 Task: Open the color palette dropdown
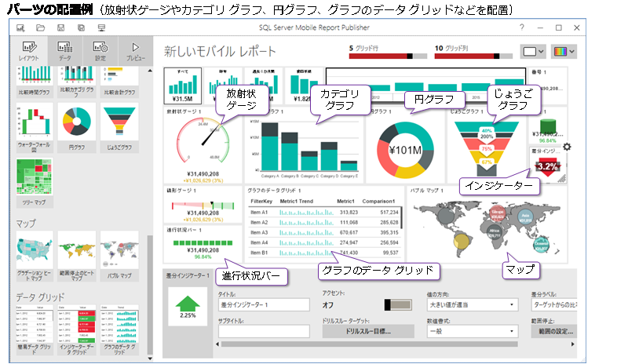pos(564,52)
